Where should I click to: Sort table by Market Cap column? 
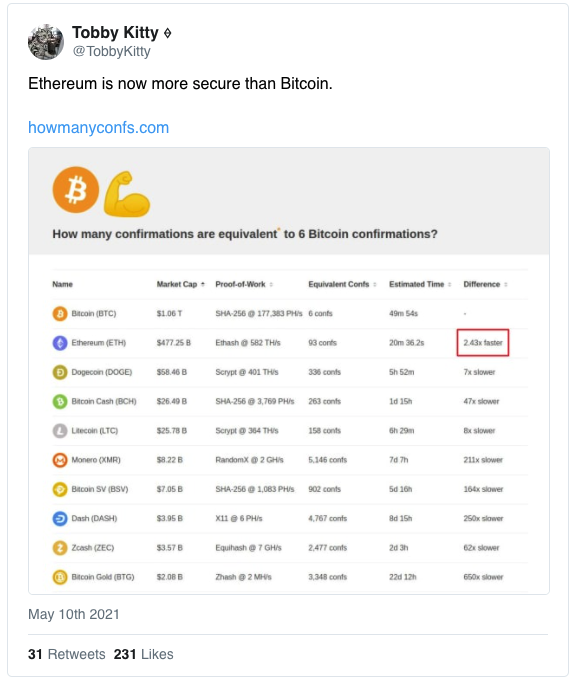pyautogui.click(x=181, y=284)
